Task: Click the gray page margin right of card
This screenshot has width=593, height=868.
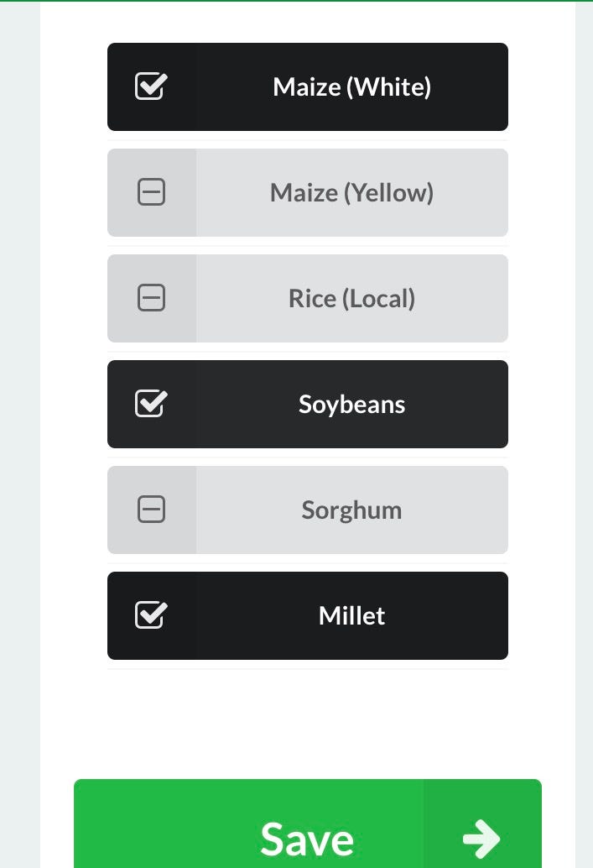Action: (x=584, y=435)
